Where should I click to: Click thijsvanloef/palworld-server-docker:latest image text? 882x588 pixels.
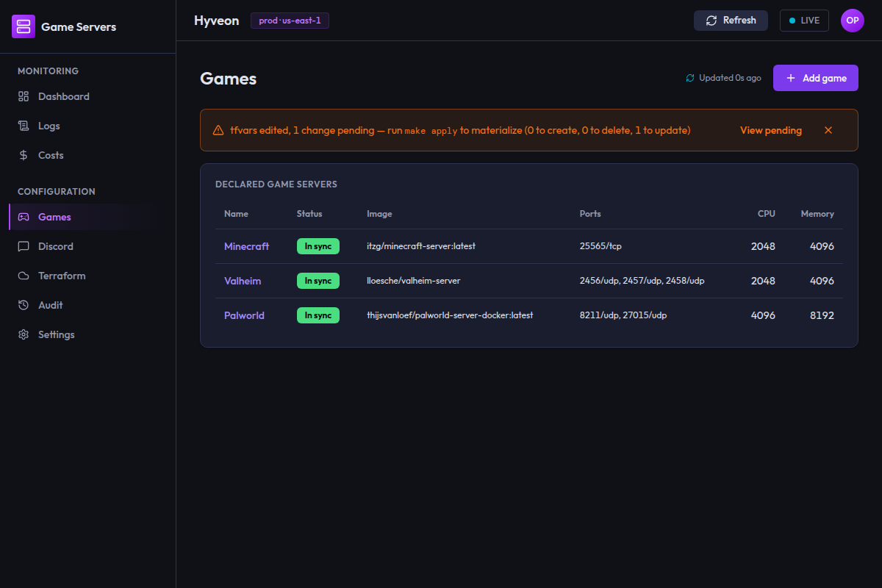click(x=450, y=315)
